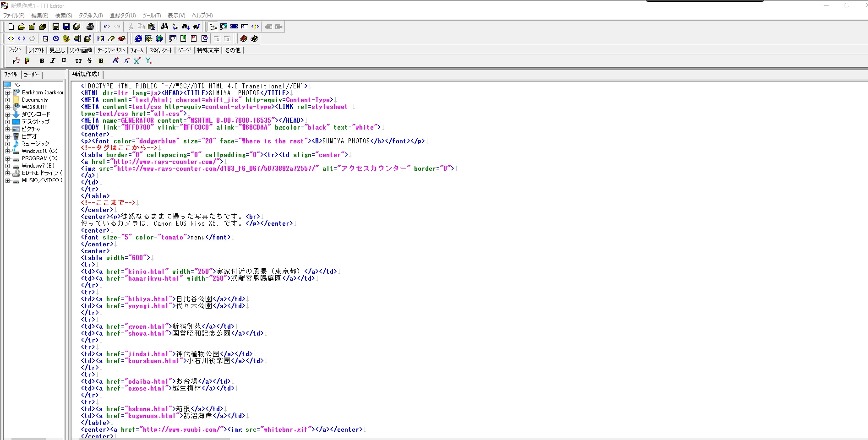Viewport: 868px width, 440px height.
Task: Insert time with the clock icon
Action: tap(56, 38)
